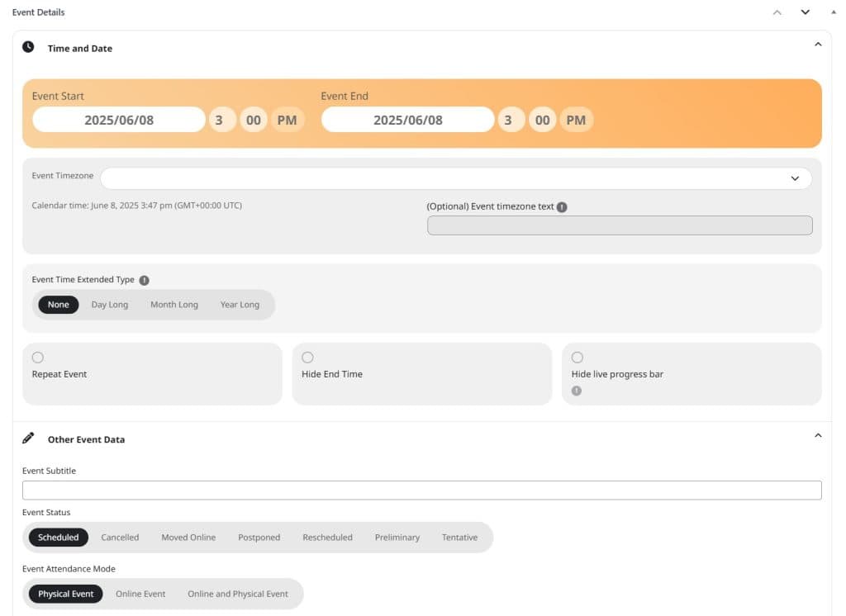Move Event Details panel down arrow

click(x=805, y=12)
